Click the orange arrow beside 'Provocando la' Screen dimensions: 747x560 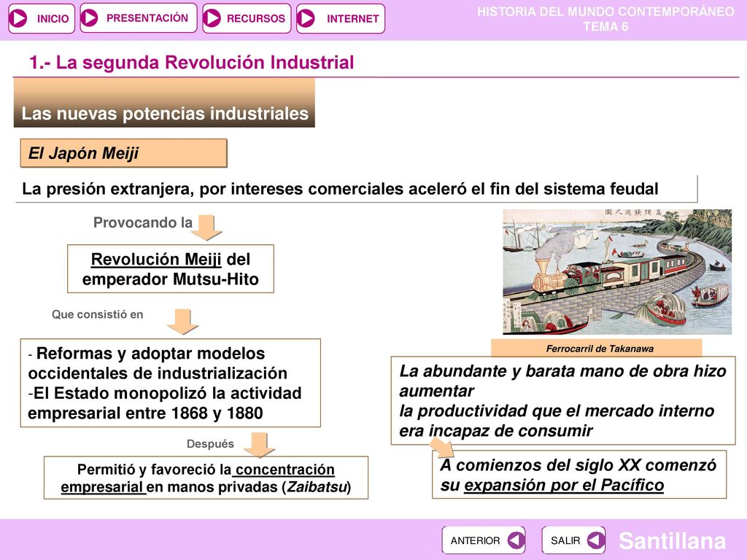tap(206, 227)
